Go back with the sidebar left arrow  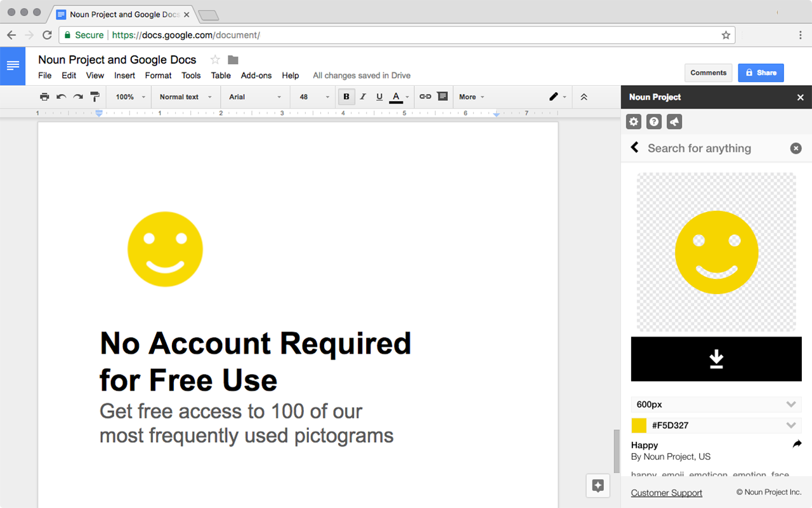point(634,147)
